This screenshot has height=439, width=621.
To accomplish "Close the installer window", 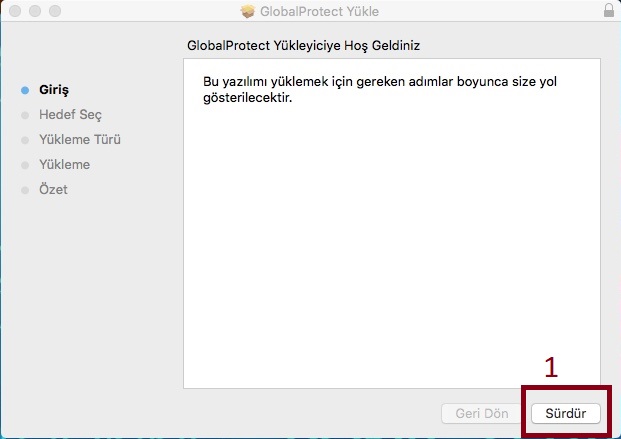I will click(13, 11).
